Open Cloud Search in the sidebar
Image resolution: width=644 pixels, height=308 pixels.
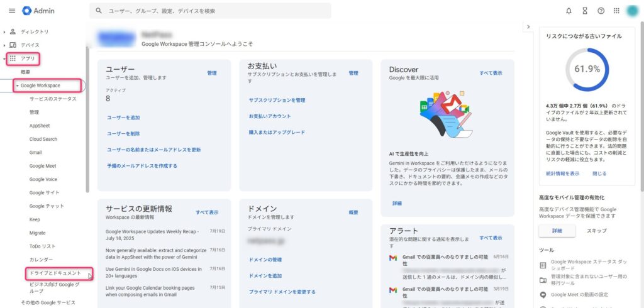click(x=43, y=139)
